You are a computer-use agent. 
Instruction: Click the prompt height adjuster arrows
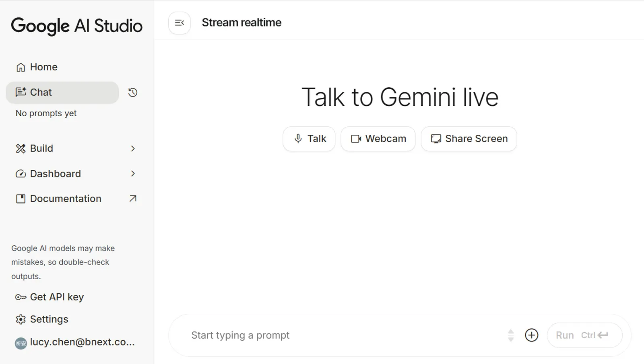point(511,335)
